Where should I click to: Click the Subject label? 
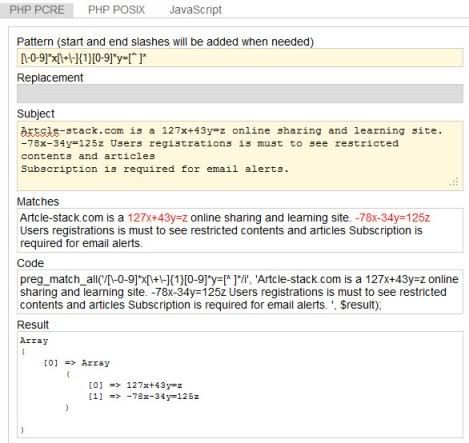(36, 114)
